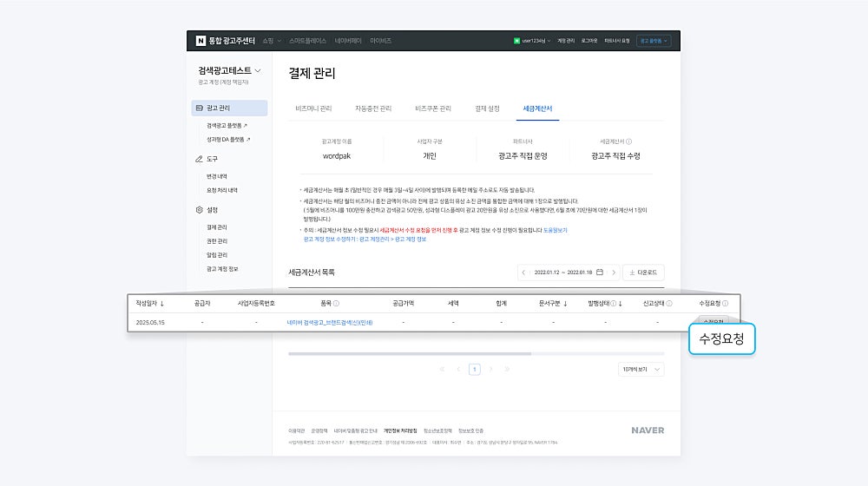Open the 네이버 검색광고_브랜드검색 item link
Image resolution: width=868 pixels, height=486 pixels.
click(330, 322)
